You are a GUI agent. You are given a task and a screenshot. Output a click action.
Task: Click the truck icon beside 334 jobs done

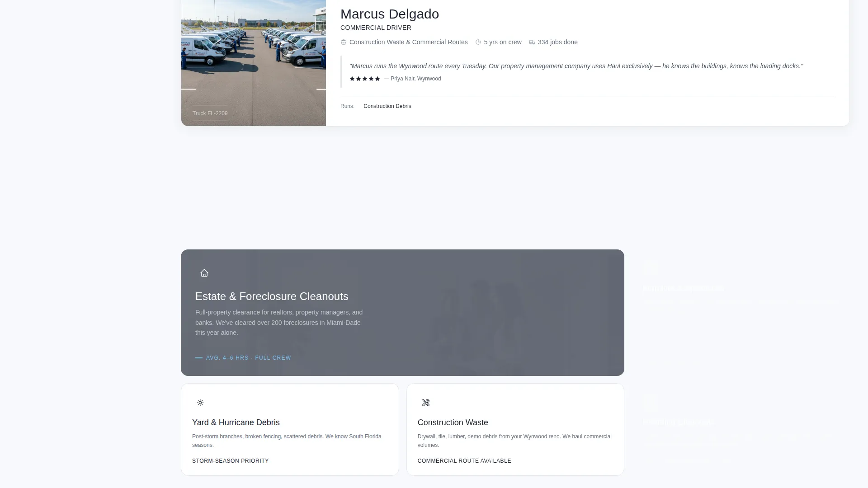click(x=532, y=42)
